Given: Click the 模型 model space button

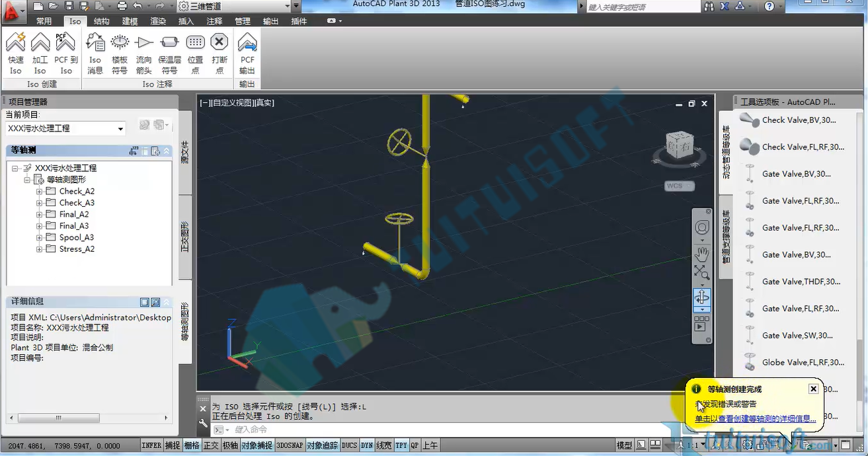Looking at the screenshot, I should [624, 445].
